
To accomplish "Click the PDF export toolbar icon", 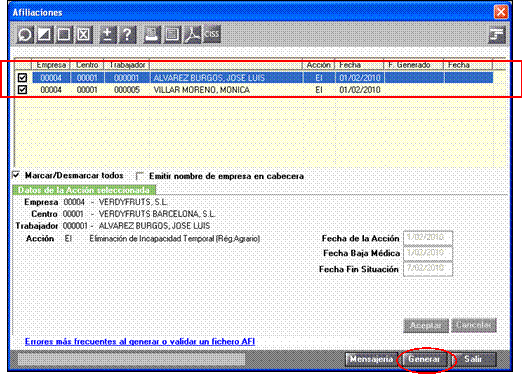I will pos(192,34).
